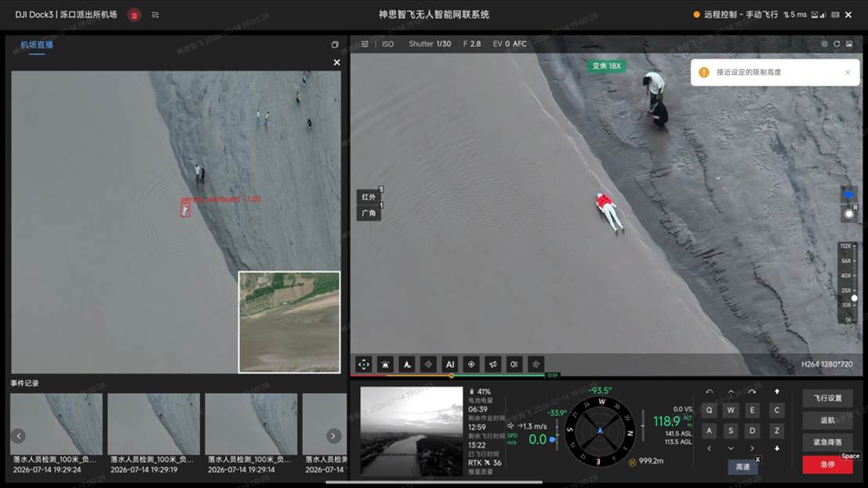This screenshot has height=488, width=868.
Task: Open AI detection tool in camera toolbar
Action: coord(449,365)
